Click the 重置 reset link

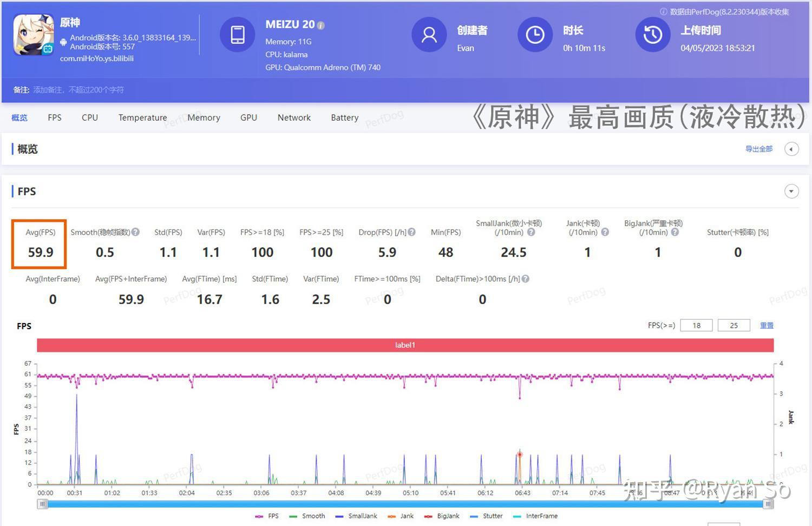point(767,325)
